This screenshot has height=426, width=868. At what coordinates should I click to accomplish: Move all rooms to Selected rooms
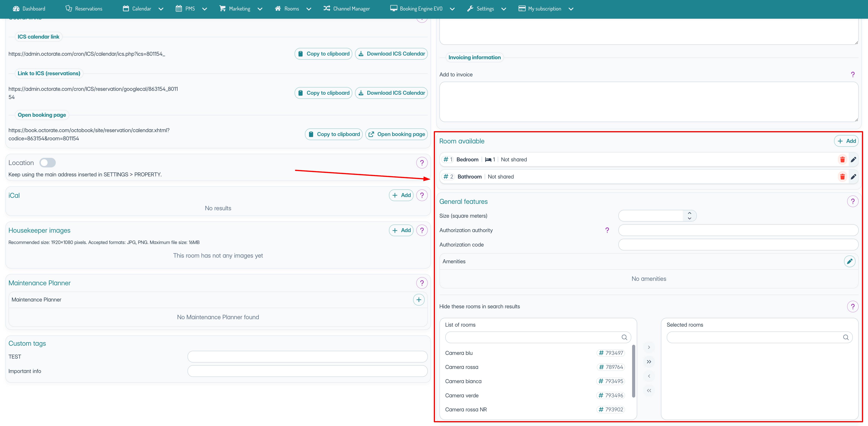(649, 362)
